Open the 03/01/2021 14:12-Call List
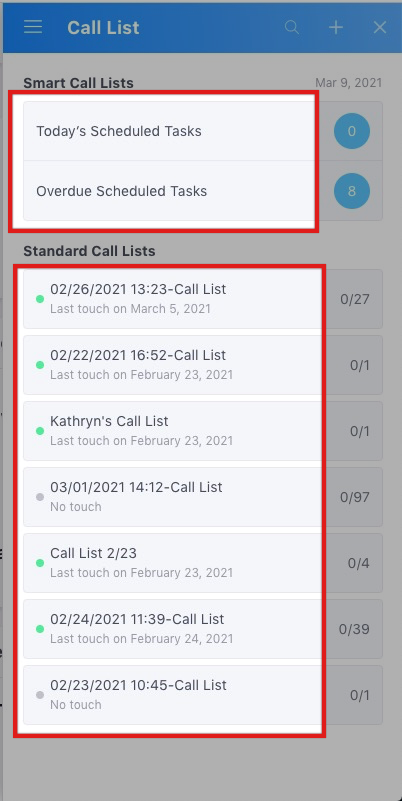The width and height of the screenshot is (402, 801). [x=203, y=497]
